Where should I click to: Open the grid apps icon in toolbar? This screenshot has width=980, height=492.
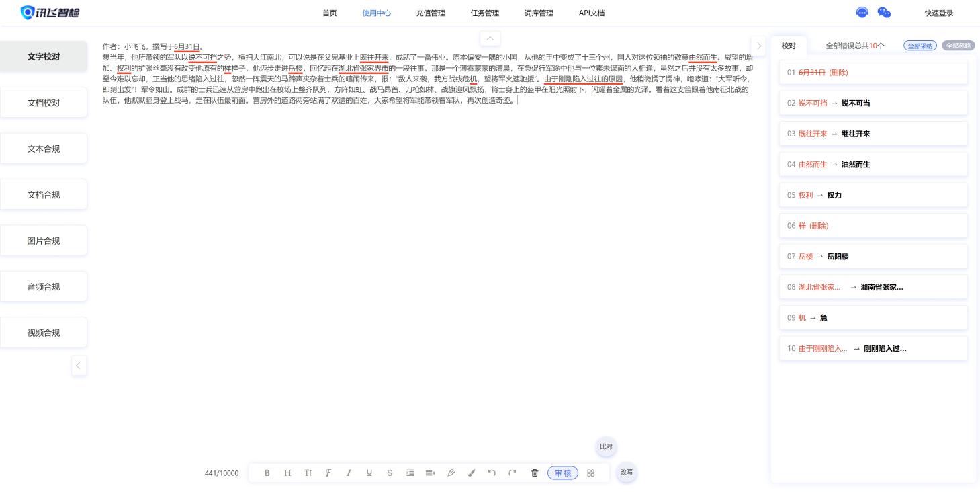coord(591,473)
